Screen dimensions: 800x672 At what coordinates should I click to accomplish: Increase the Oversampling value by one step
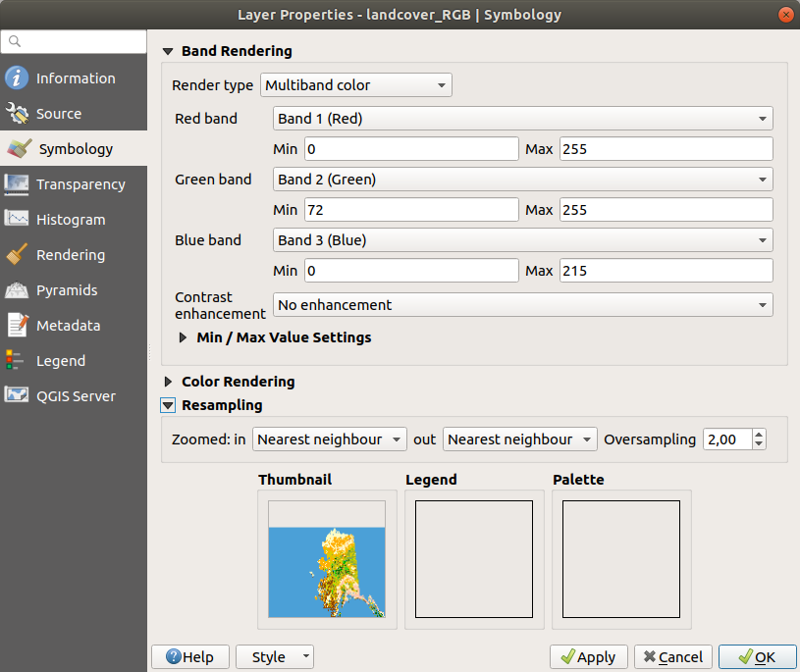click(x=758, y=435)
